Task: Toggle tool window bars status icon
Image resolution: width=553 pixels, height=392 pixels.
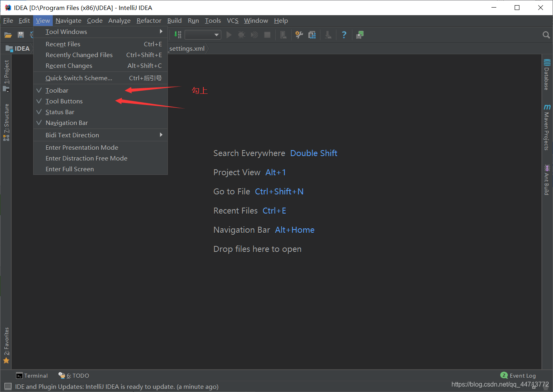Action: tap(8, 386)
